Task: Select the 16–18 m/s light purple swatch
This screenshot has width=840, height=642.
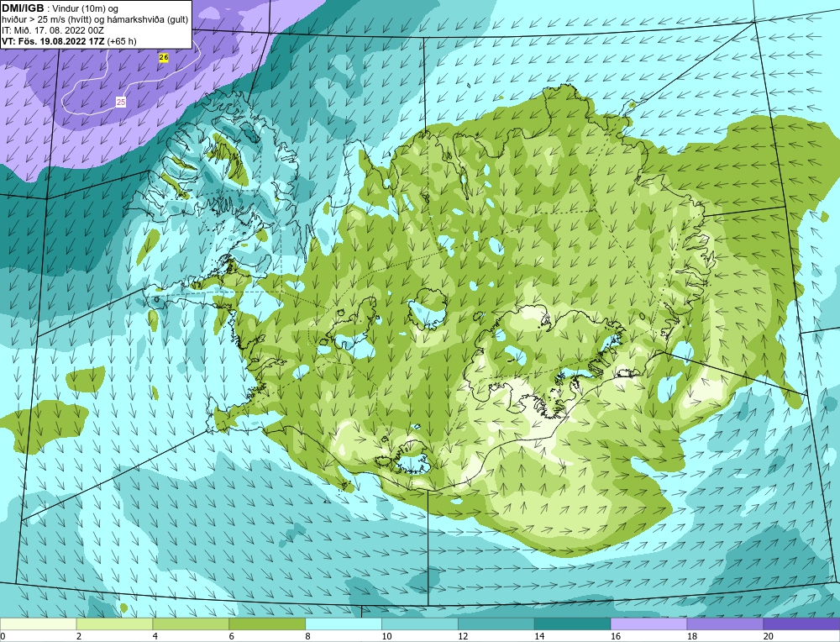Action: pos(648,624)
